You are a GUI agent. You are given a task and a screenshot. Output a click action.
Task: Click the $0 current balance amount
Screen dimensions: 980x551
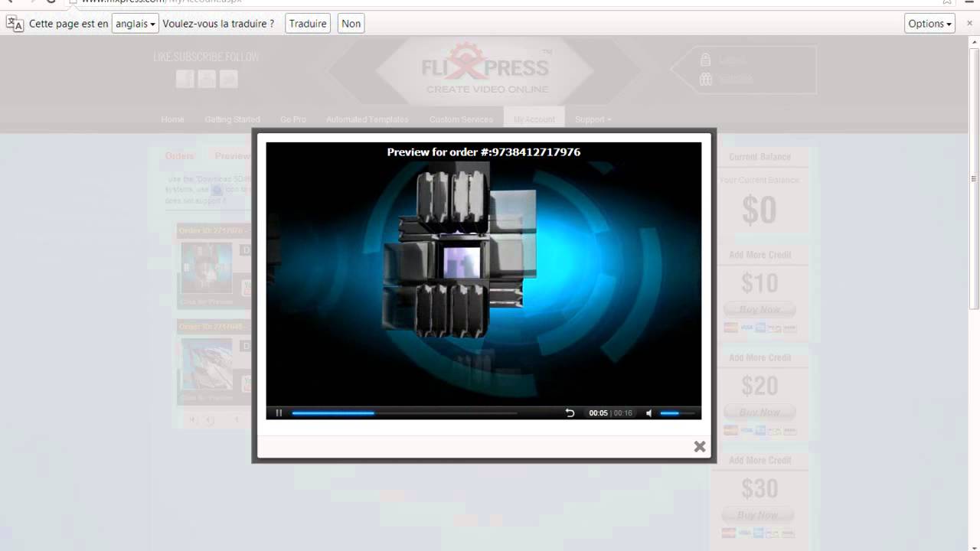point(759,210)
